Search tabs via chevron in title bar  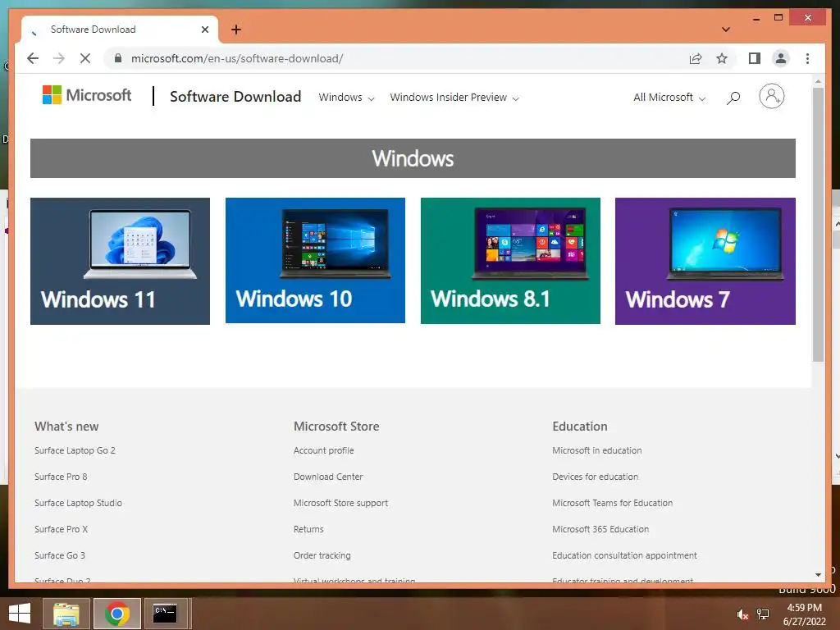click(726, 30)
